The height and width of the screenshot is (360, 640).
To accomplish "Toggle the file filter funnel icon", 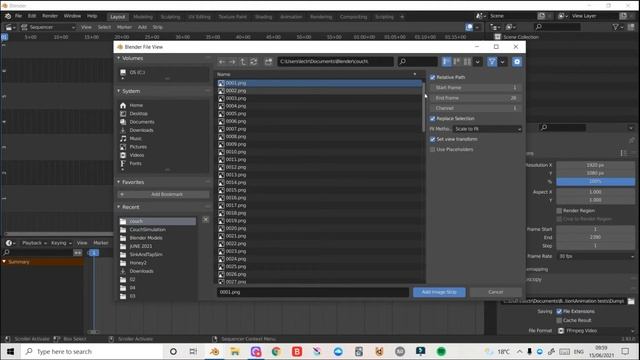I will [492, 62].
